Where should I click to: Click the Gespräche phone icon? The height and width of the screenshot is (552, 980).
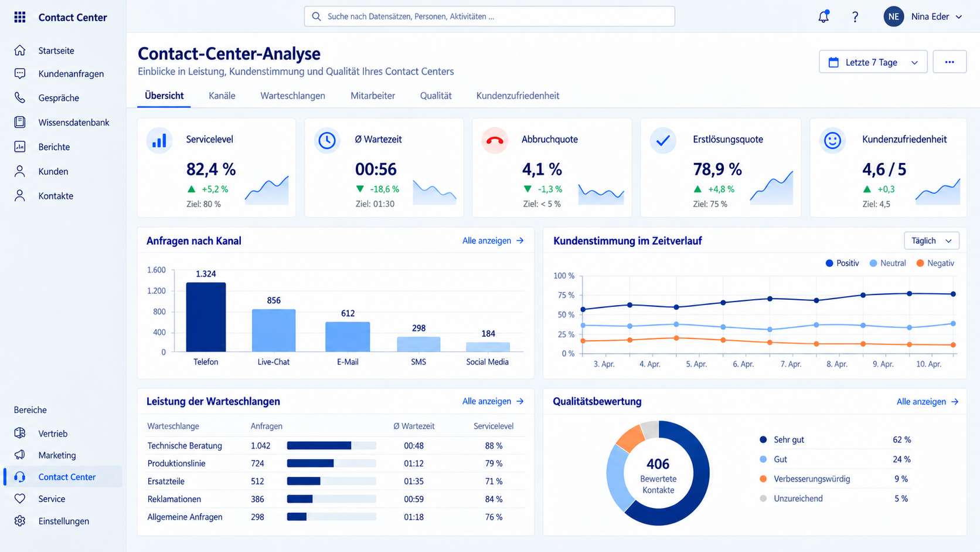coord(20,98)
